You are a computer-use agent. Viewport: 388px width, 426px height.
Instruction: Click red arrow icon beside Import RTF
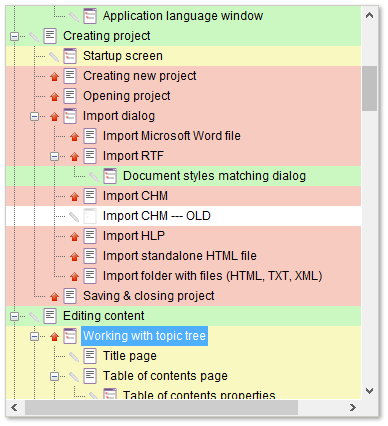tap(74, 157)
